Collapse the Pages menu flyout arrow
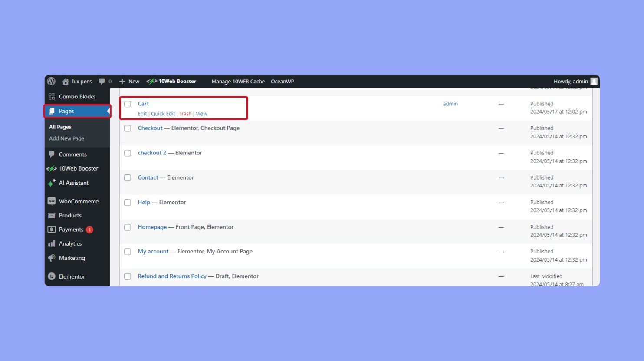 [x=108, y=111]
